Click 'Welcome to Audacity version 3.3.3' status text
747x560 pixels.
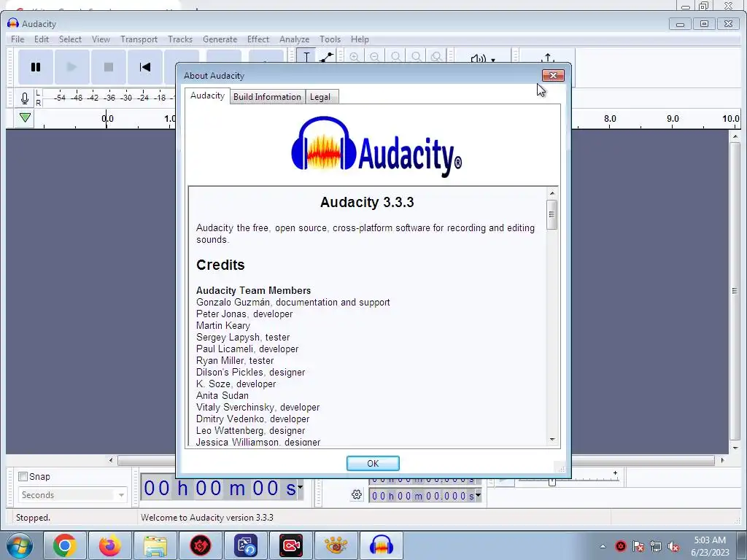[206, 518]
